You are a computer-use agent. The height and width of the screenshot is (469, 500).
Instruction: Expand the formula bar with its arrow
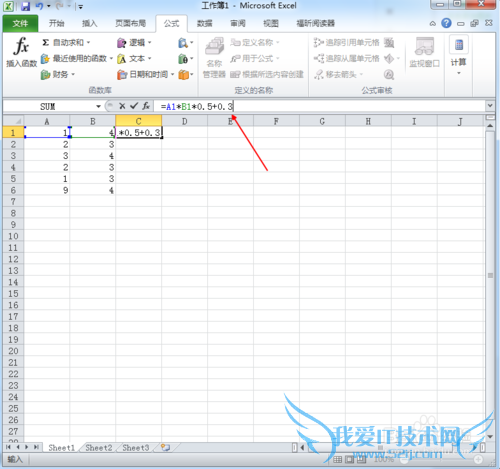pos(490,106)
